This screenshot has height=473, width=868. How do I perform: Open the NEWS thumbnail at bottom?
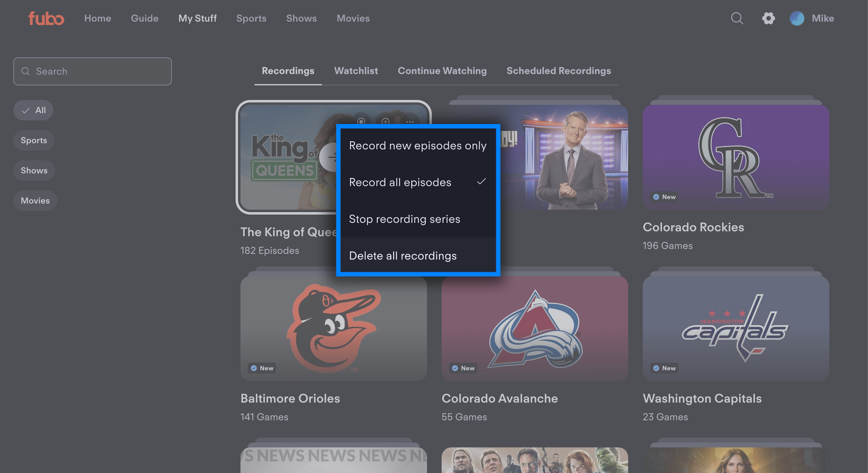click(x=334, y=460)
